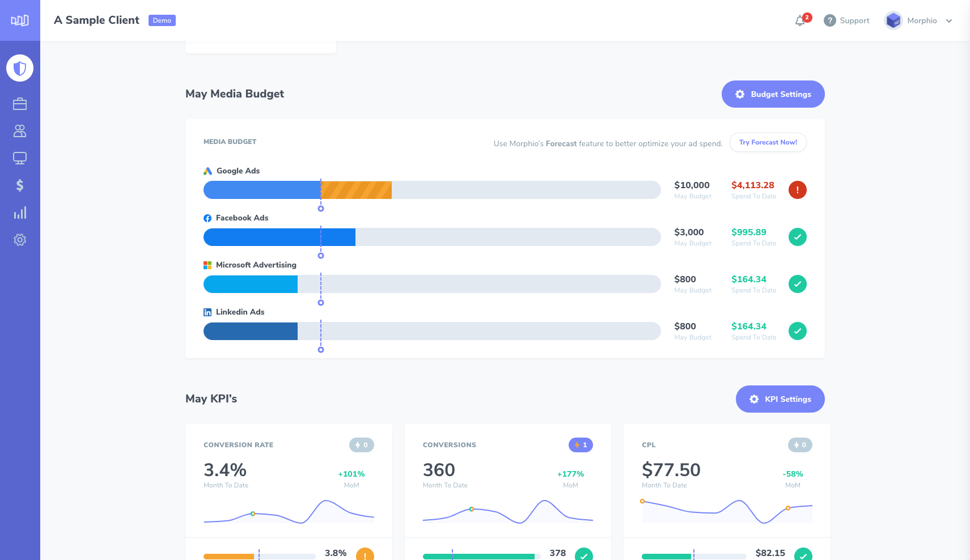
Task: Open the bar chart analytics icon in sidebar
Action: (20, 213)
